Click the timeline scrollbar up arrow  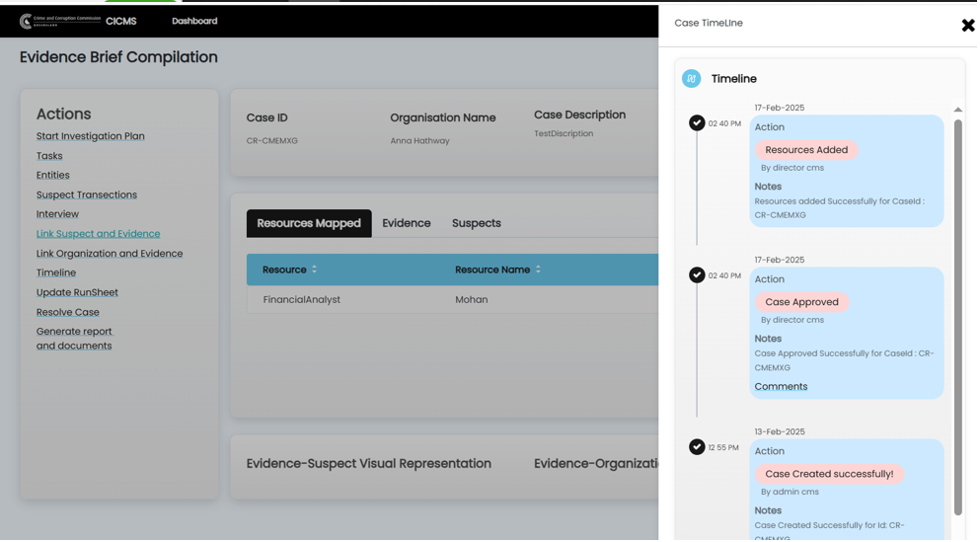(x=957, y=110)
